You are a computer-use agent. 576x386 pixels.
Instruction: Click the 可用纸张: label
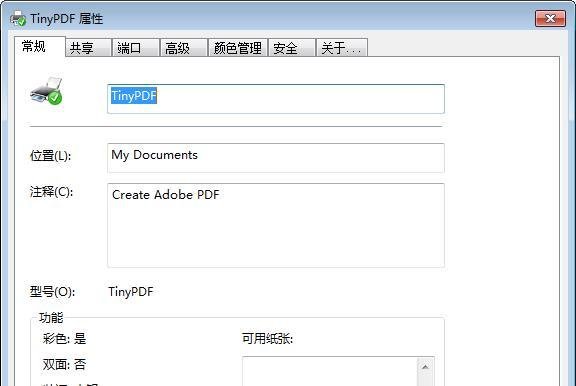pyautogui.click(x=267, y=339)
